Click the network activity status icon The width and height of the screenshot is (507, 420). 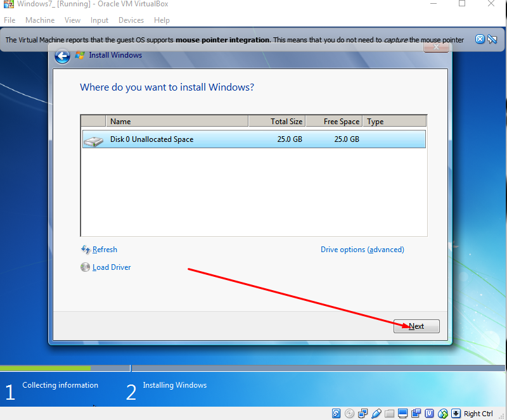[x=363, y=413]
